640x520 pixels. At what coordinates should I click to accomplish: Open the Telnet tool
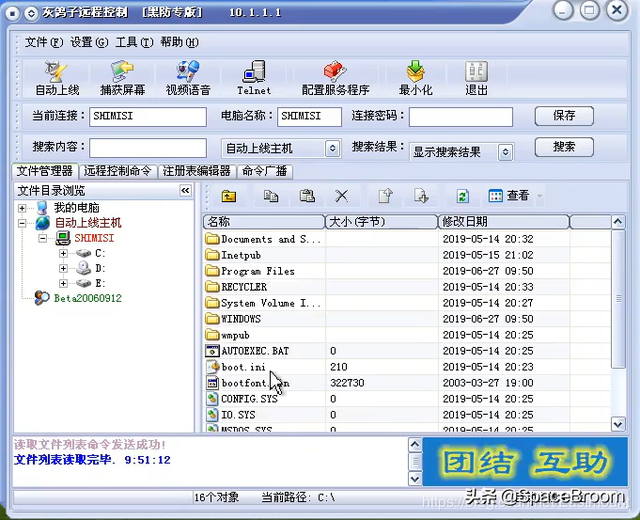click(254, 79)
